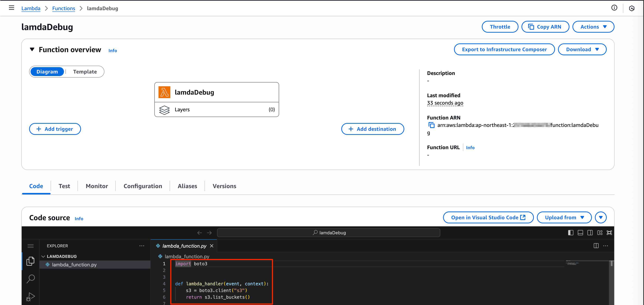Click copy icon beside Function ARN
This screenshot has width=644, height=305.
click(432, 125)
